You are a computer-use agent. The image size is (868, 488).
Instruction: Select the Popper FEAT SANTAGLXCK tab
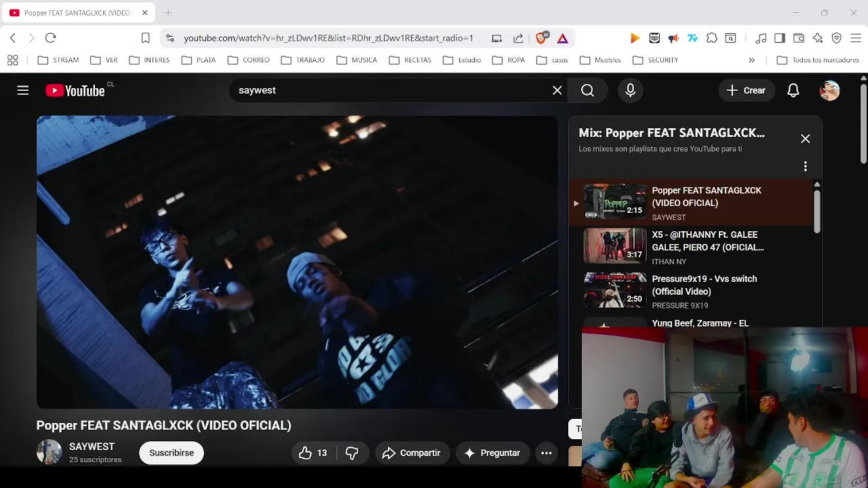tap(79, 13)
